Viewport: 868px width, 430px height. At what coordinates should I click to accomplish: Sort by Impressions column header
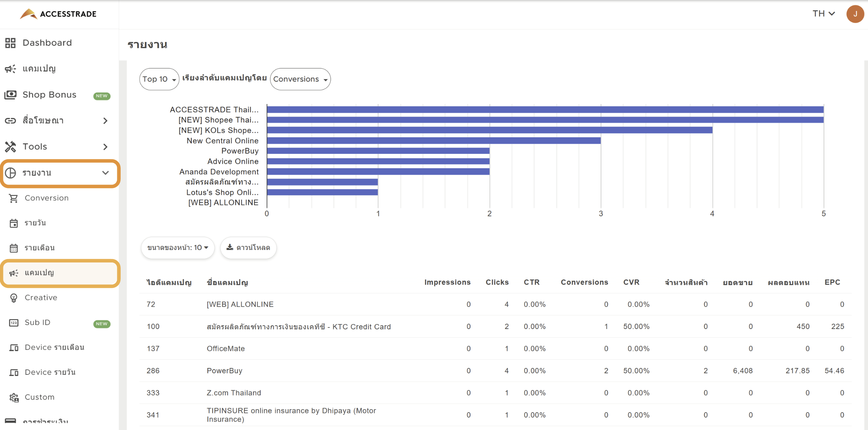tap(447, 283)
